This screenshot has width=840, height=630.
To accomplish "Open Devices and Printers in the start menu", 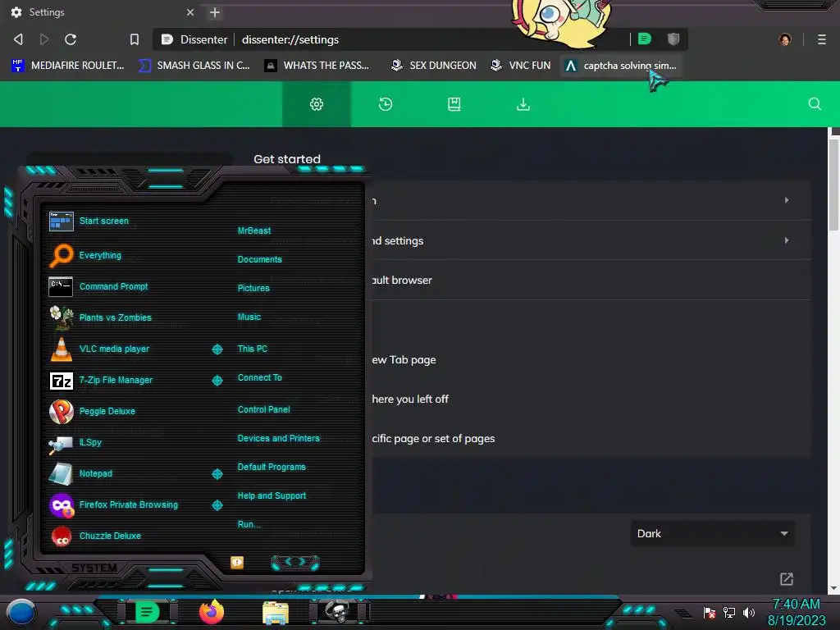I will click(x=279, y=438).
